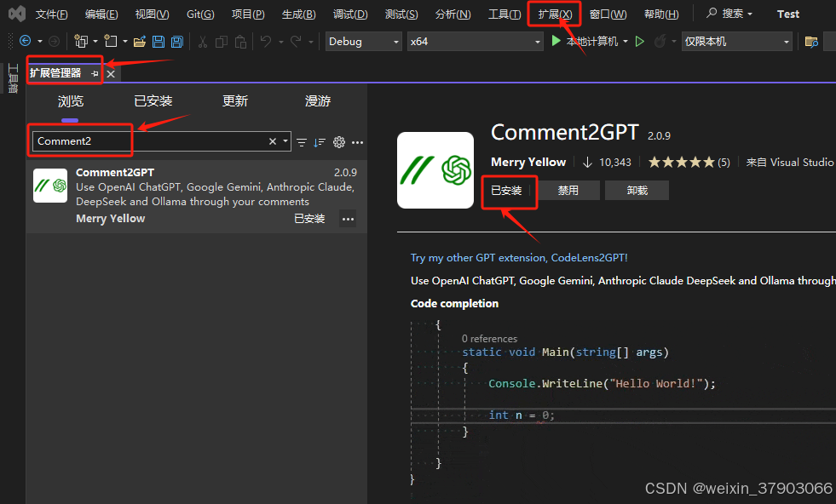Image resolution: width=836 pixels, height=504 pixels.
Task: Open the 编辑(E) menu
Action: [x=101, y=14]
